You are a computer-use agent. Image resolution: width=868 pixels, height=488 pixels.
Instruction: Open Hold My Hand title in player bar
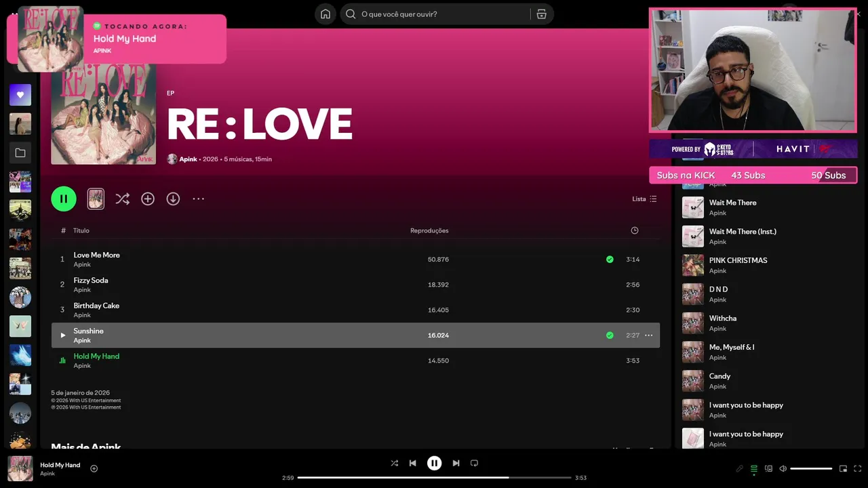coord(60,465)
